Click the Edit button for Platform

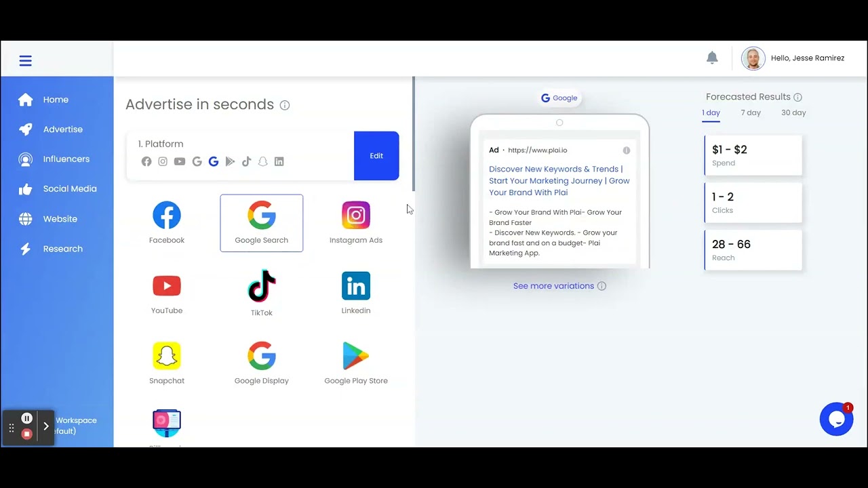(x=376, y=156)
